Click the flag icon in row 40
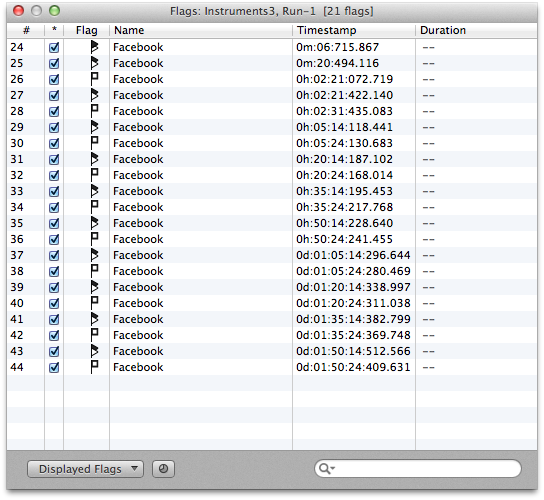 click(94, 303)
